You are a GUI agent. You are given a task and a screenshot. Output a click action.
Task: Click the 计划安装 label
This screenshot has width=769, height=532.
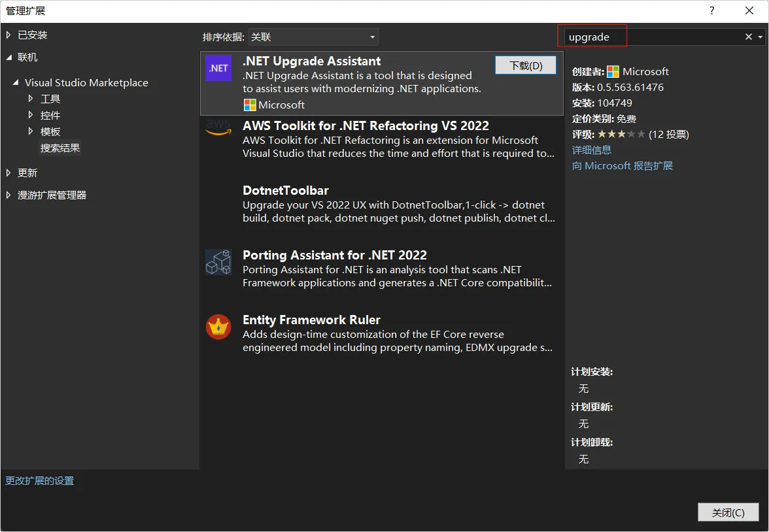point(591,372)
